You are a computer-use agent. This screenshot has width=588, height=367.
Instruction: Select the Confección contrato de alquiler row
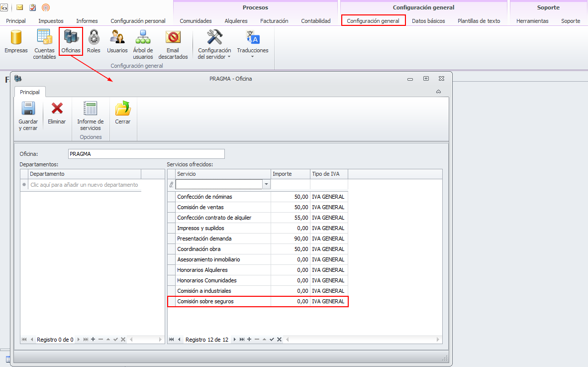(x=258, y=218)
